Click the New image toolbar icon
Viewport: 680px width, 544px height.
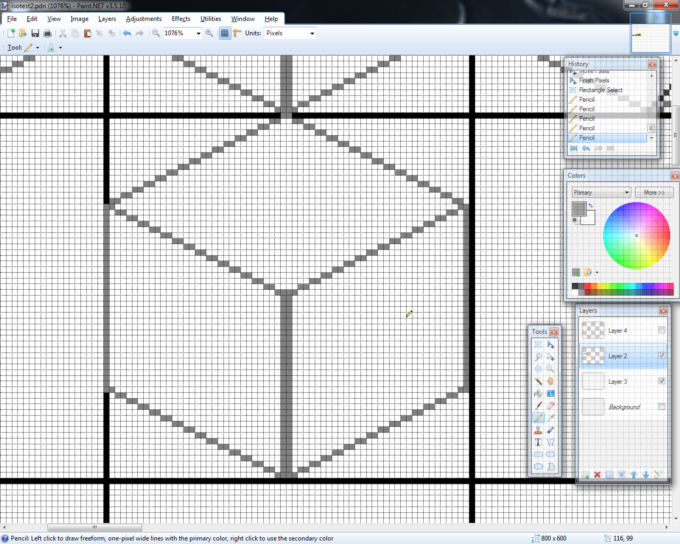tap(11, 33)
